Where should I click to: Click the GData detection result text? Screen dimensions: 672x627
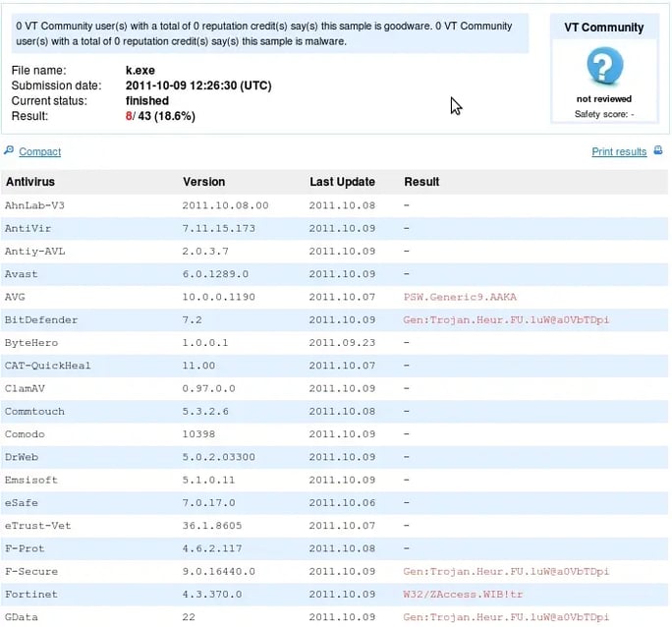[506, 616]
